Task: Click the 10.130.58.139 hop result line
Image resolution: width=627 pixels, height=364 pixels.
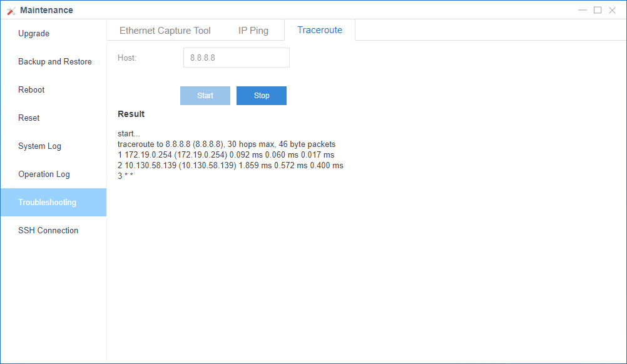Action: (x=230, y=166)
